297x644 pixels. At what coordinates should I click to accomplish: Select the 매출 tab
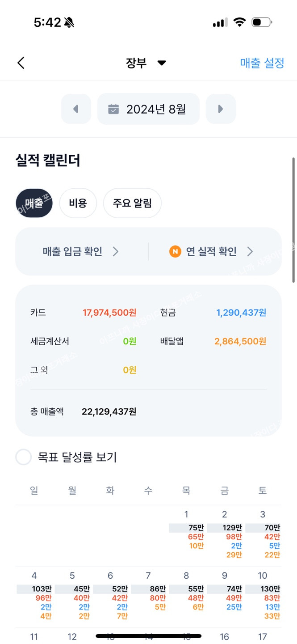point(34,203)
